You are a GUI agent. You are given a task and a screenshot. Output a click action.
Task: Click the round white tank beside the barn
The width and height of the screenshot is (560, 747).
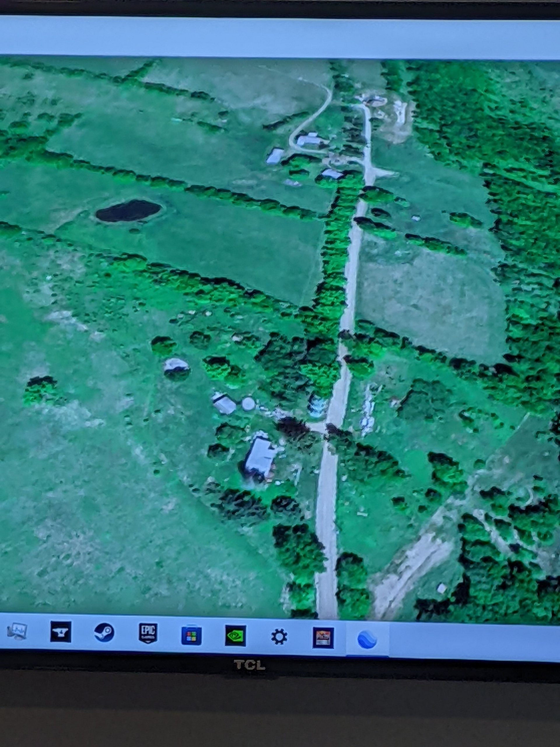[248, 403]
